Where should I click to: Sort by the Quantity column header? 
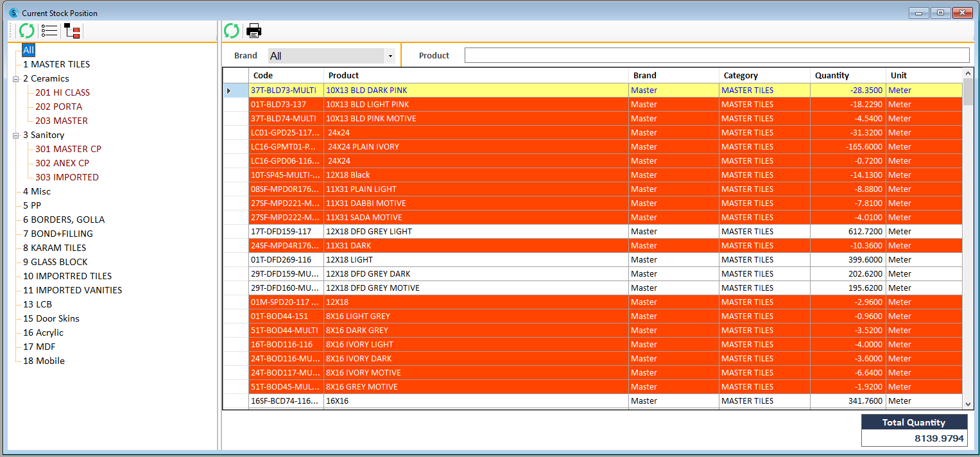coord(848,76)
